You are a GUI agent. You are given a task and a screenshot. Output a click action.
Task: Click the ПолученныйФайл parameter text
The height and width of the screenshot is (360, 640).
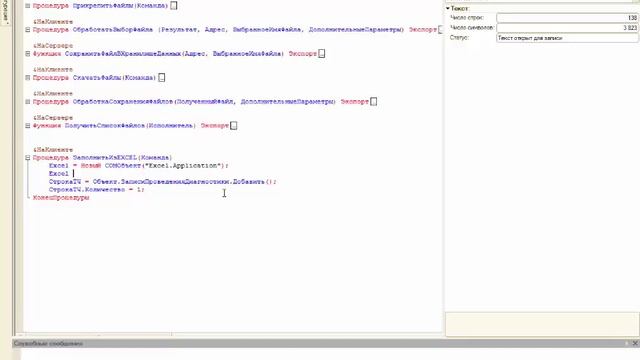point(205,102)
